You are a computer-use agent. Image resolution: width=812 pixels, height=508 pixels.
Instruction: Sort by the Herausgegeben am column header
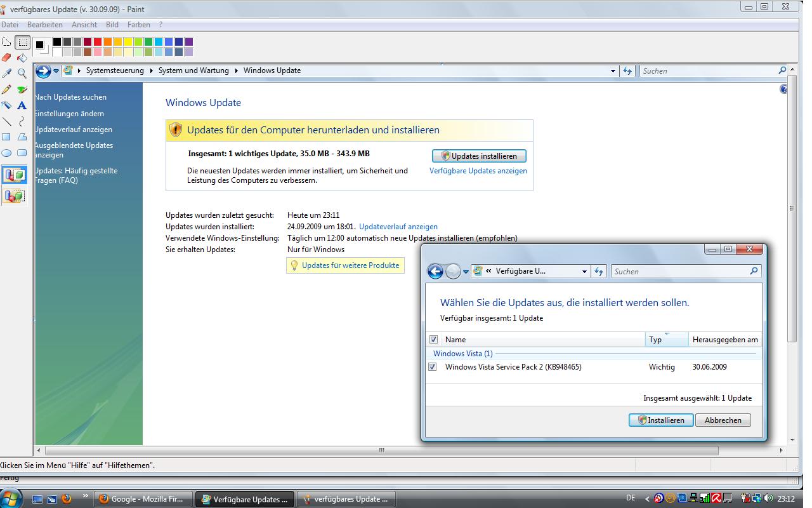(725, 340)
